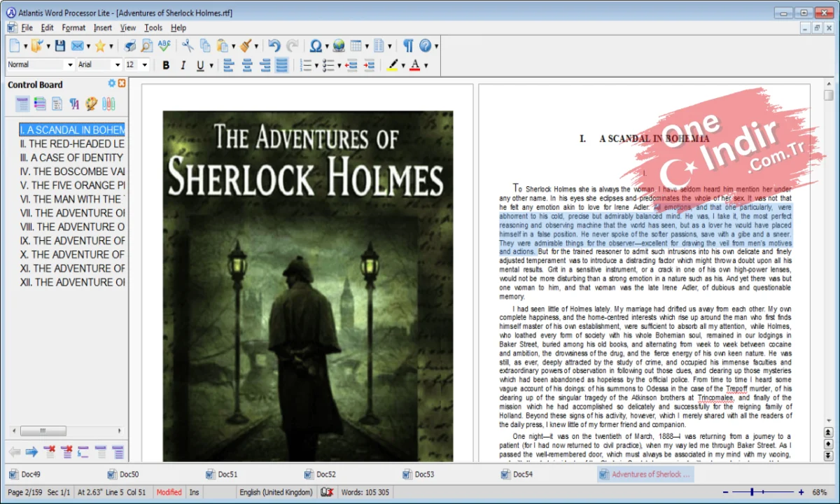Jump to heading II. THE RED-HEADED LE
Image resolution: width=840 pixels, height=504 pixels.
point(73,143)
